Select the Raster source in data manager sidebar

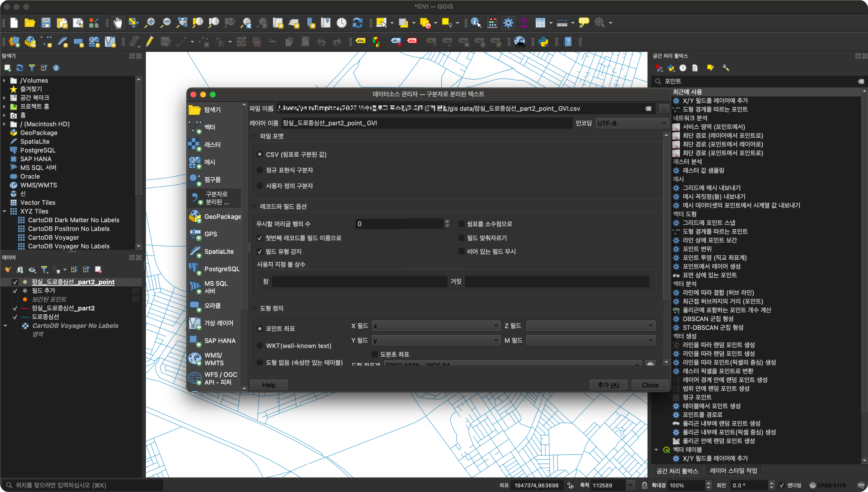(213, 145)
